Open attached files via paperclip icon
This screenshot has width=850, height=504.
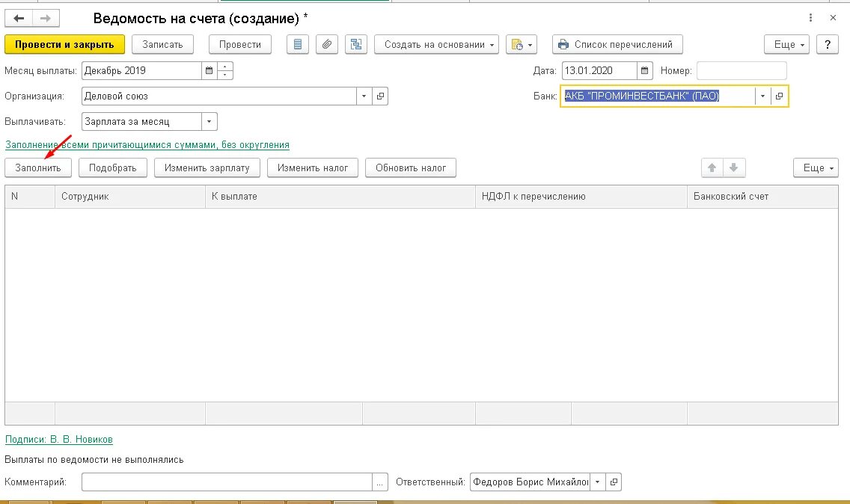pos(327,44)
